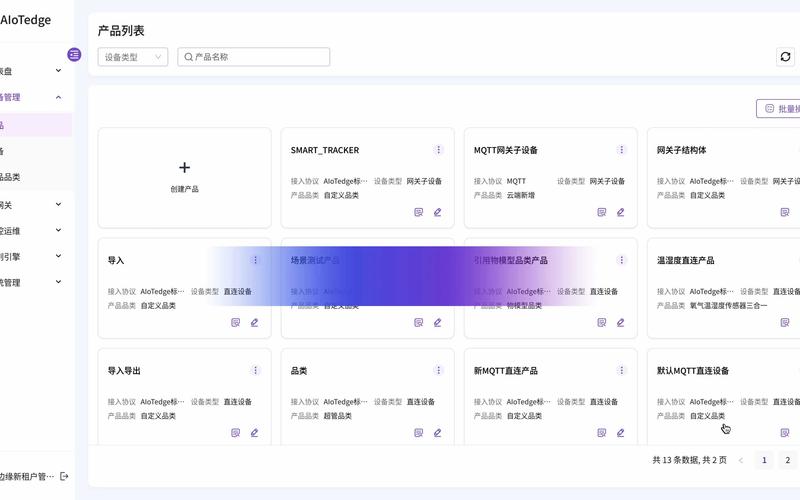The height and width of the screenshot is (500, 800).
Task: View details icon on MQTT网关子设备 card
Action: [602, 212]
